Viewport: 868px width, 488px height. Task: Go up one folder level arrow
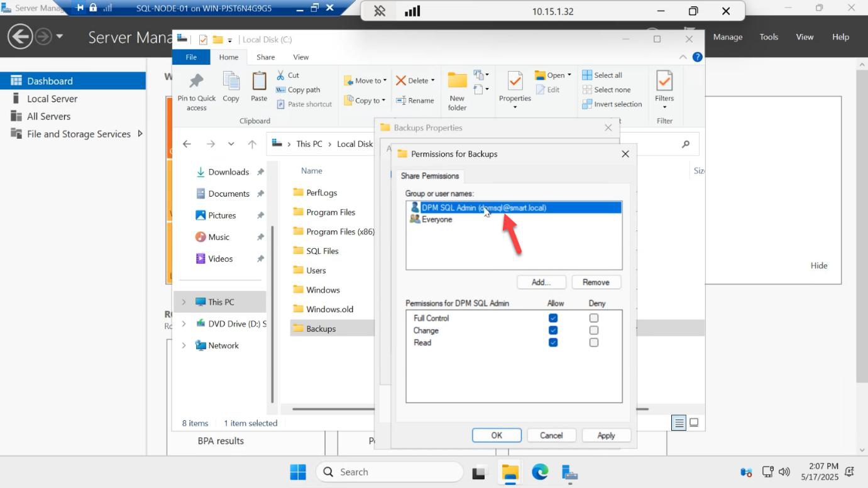(252, 144)
